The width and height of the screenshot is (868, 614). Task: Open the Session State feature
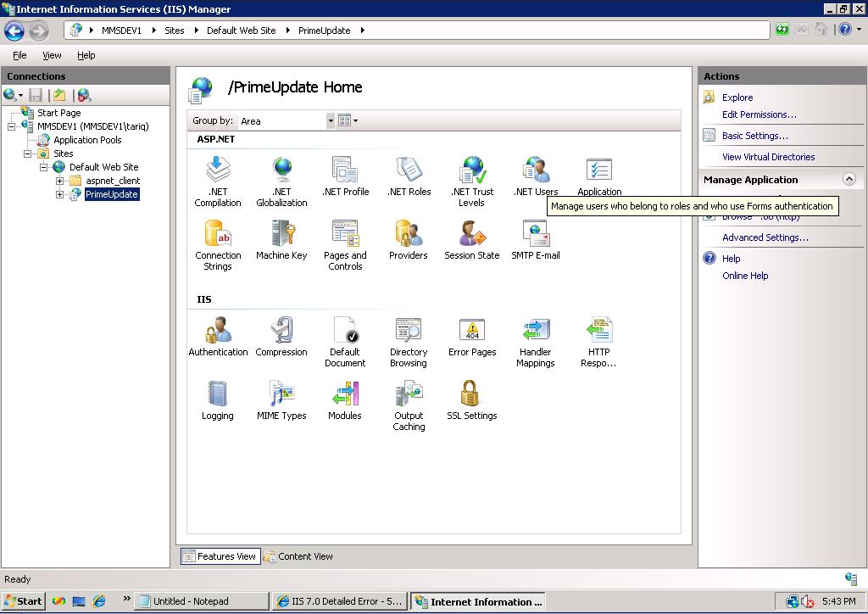click(472, 240)
